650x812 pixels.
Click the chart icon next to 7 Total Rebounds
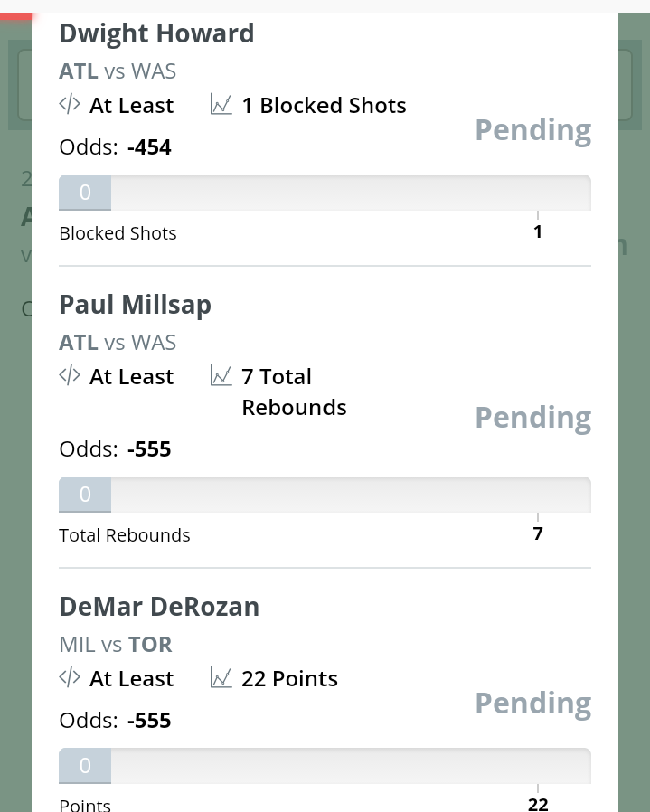coord(221,375)
